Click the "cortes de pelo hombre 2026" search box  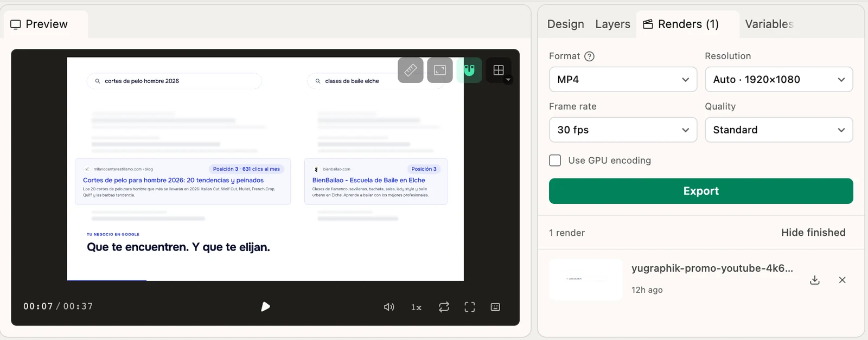[x=174, y=81]
